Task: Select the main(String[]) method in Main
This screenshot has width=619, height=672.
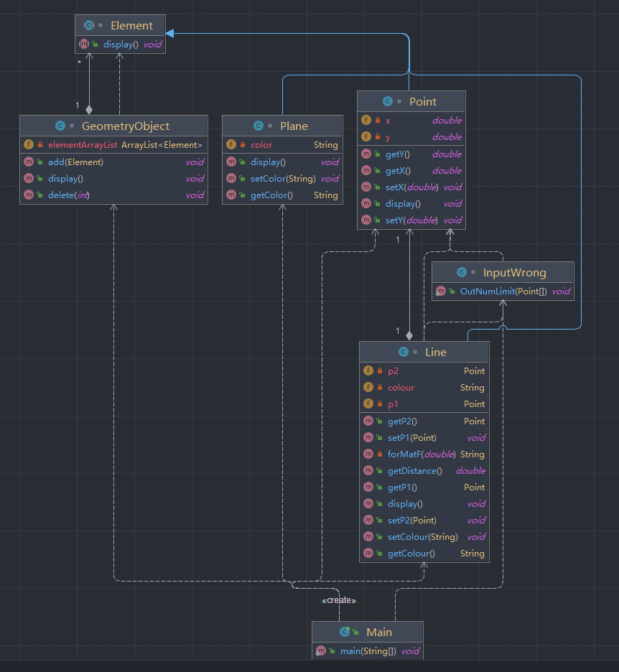Action: coord(368,651)
